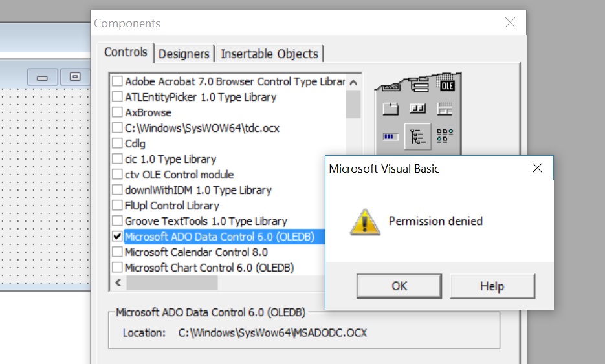Viewport: 605px width, 364px height.
Task: Click the horizontal scroll-left arrow
Action: [118, 283]
